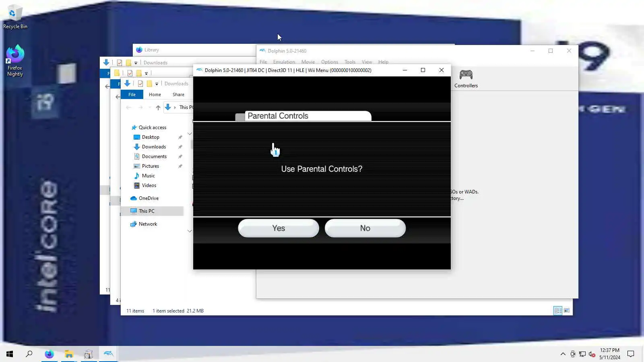Image resolution: width=644 pixels, height=362 pixels.
Task: Click Firefox Nightly on the taskbar
Action: point(49,354)
